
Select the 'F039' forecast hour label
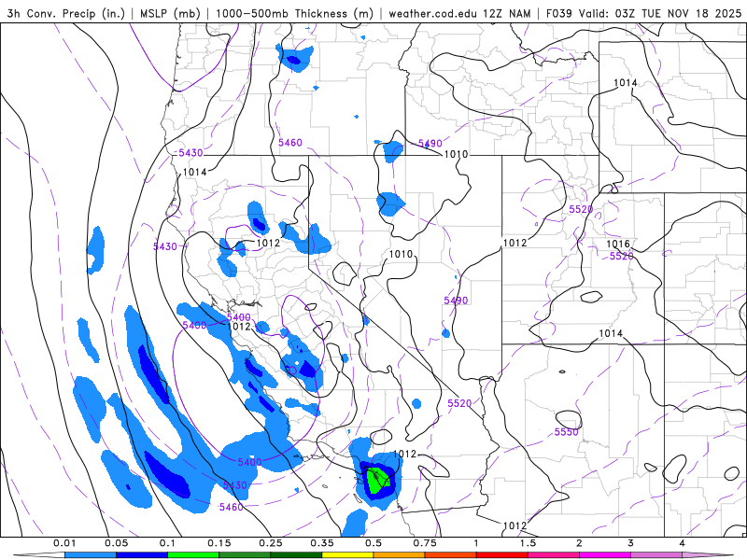[558, 13]
